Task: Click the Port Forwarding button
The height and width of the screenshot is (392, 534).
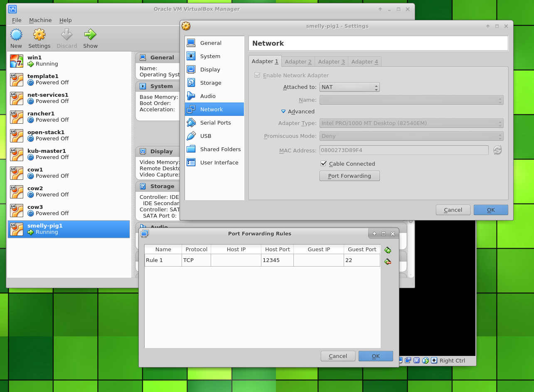Action: [x=349, y=176]
